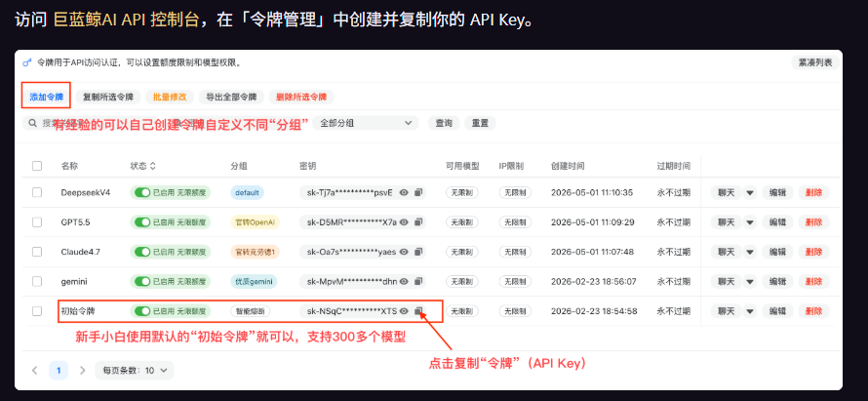868x401 pixels.
Task: Open 聊天 for DeepseekV4 row
Action: (x=727, y=192)
